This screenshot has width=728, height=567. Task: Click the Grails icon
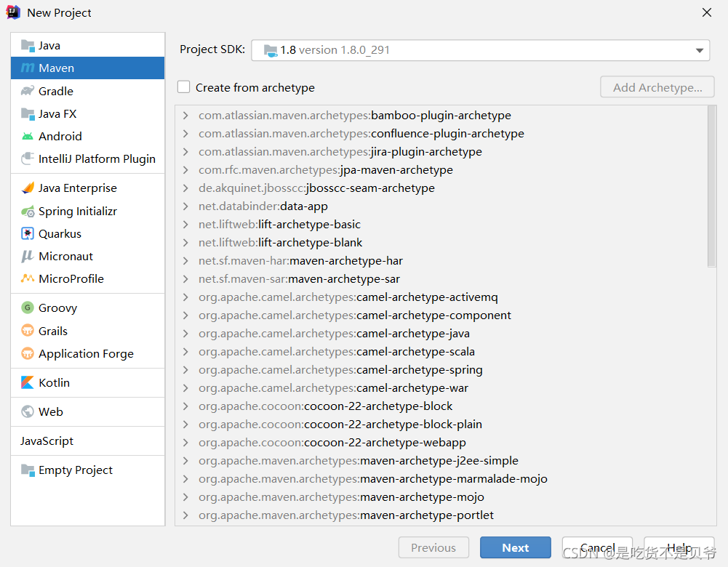[x=28, y=331]
